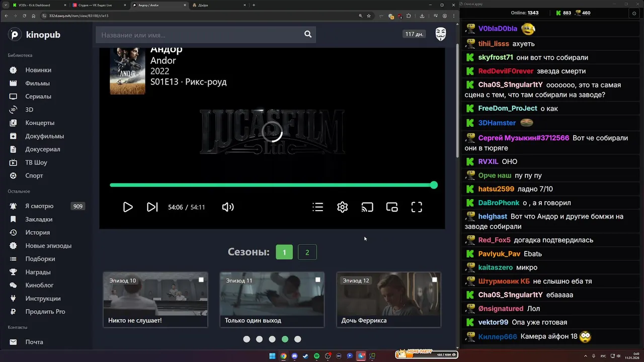The image size is (644, 362).
Task: Play the Andor episode video
Action: coord(128,207)
